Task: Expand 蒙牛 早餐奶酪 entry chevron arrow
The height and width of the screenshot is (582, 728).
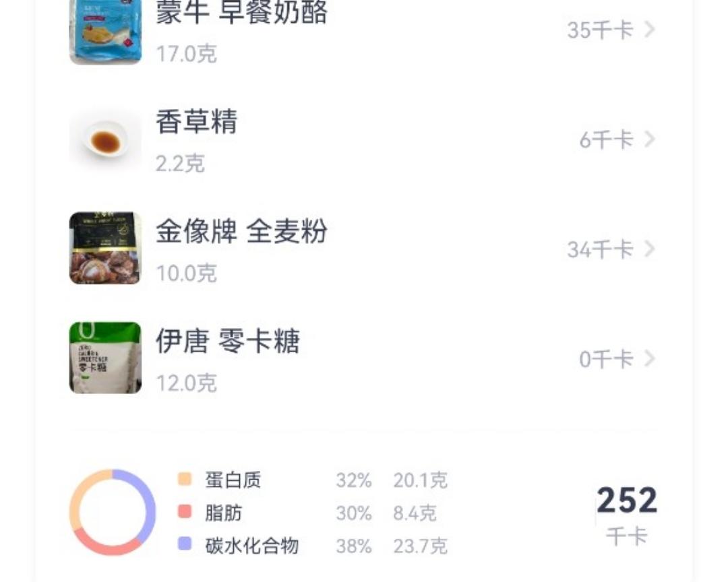Action: coord(649,30)
